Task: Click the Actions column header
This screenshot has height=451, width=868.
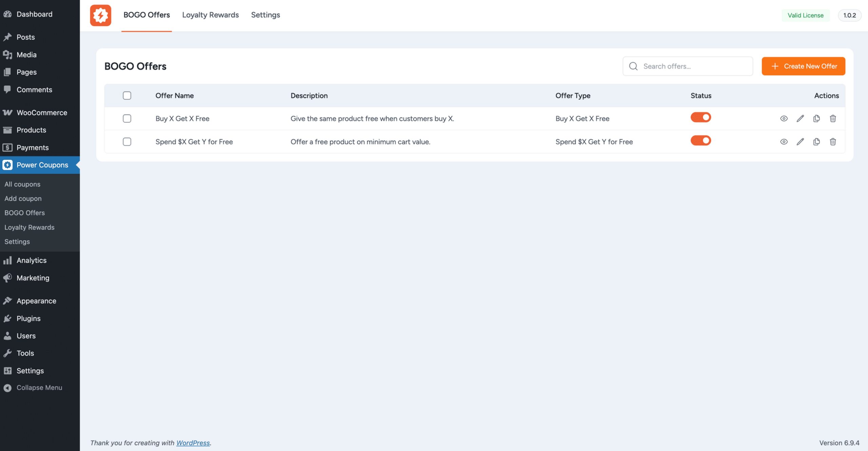Action: pyautogui.click(x=826, y=96)
